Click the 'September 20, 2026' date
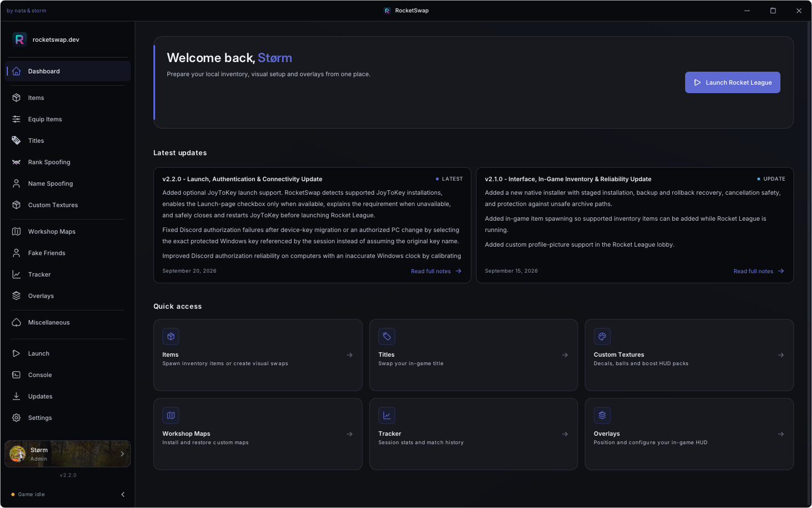This screenshot has height=508, width=812. click(x=189, y=271)
